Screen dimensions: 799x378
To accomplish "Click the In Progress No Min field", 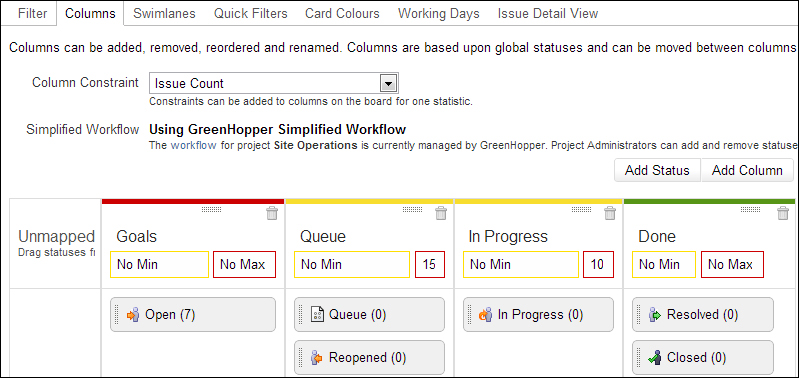I will (x=521, y=264).
